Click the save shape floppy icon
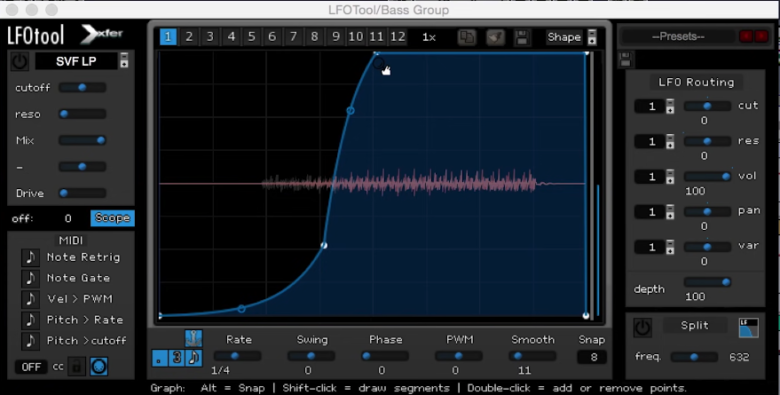The height and width of the screenshot is (395, 780). (522, 37)
